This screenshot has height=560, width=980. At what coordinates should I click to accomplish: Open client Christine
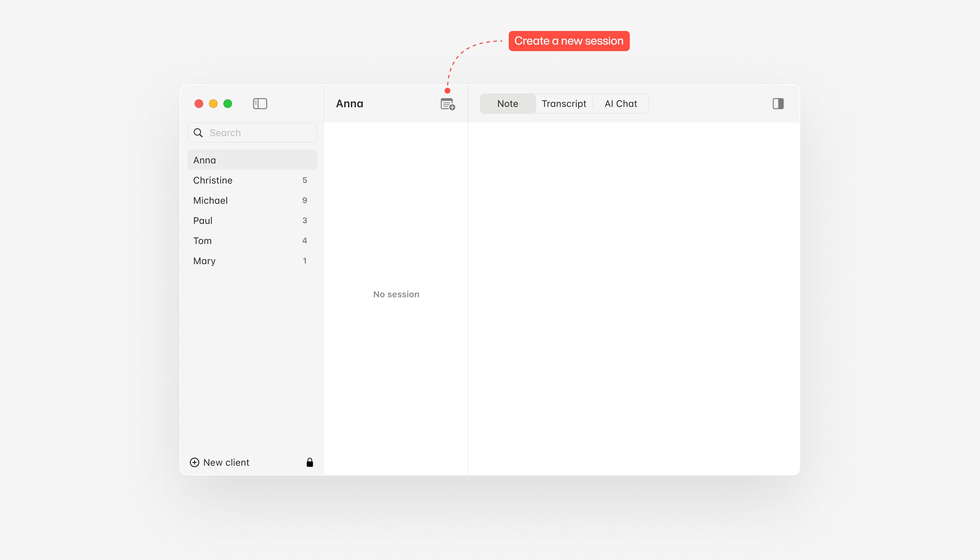[x=252, y=180]
